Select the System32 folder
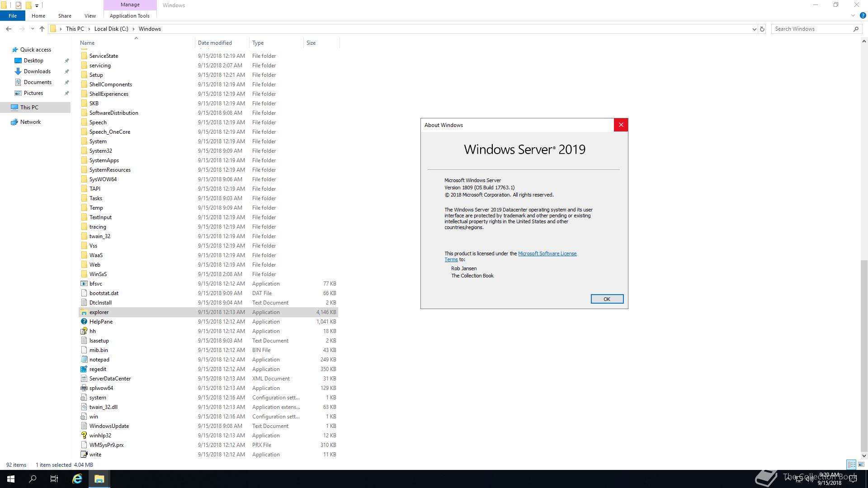Screen dimensions: 868x488 (208, 151)
